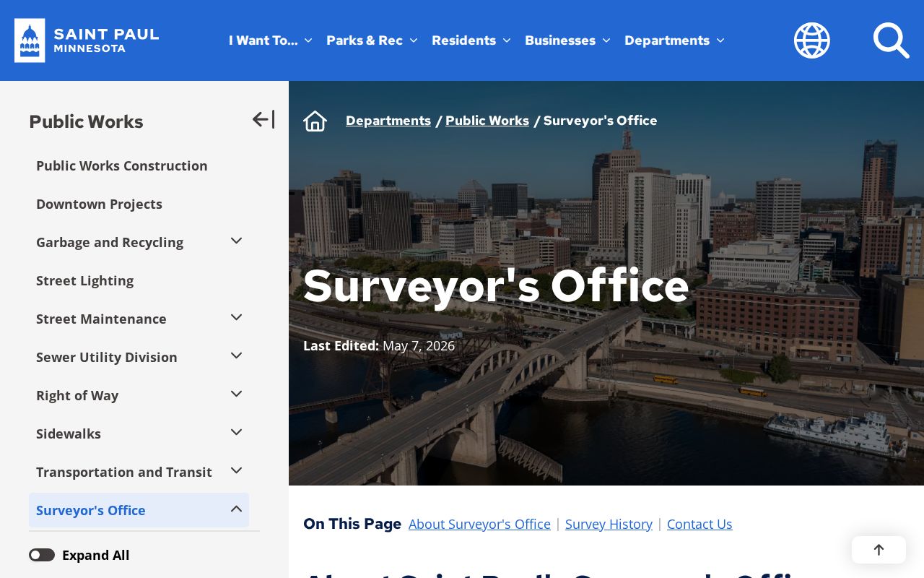Click the back-to-top arrow button

click(x=879, y=550)
